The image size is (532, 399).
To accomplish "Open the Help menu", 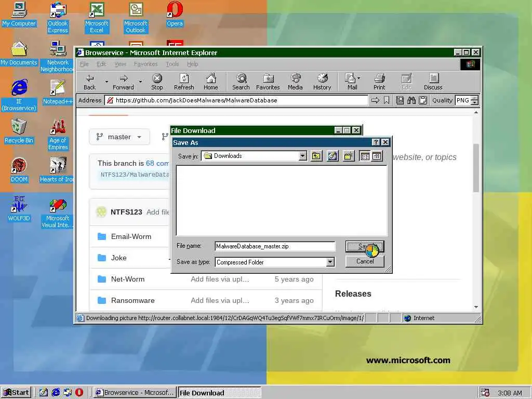I will point(192,64).
